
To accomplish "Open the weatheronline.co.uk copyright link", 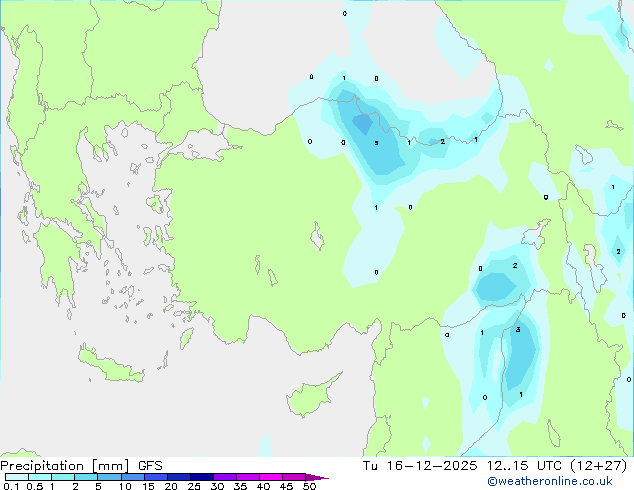I will pos(550,481).
